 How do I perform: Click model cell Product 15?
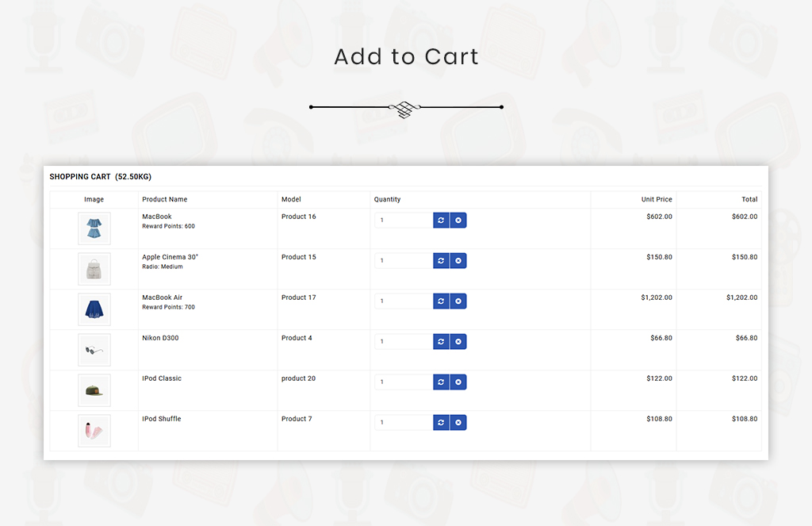(x=299, y=257)
